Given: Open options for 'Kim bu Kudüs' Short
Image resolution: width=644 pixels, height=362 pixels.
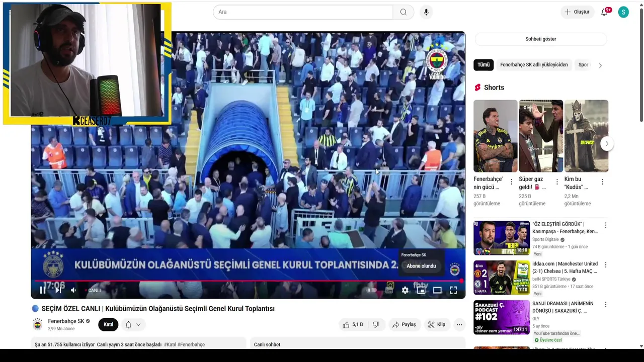Looking at the screenshot, I should [x=602, y=182].
